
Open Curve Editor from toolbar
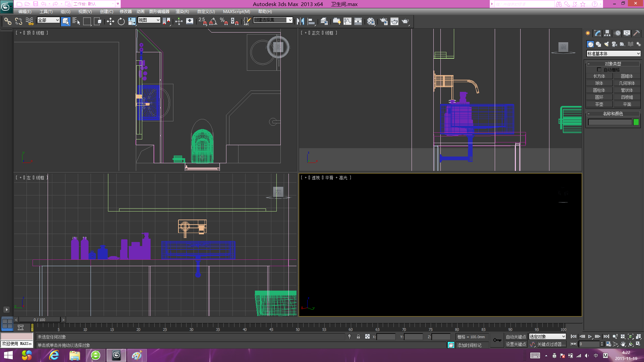(347, 21)
